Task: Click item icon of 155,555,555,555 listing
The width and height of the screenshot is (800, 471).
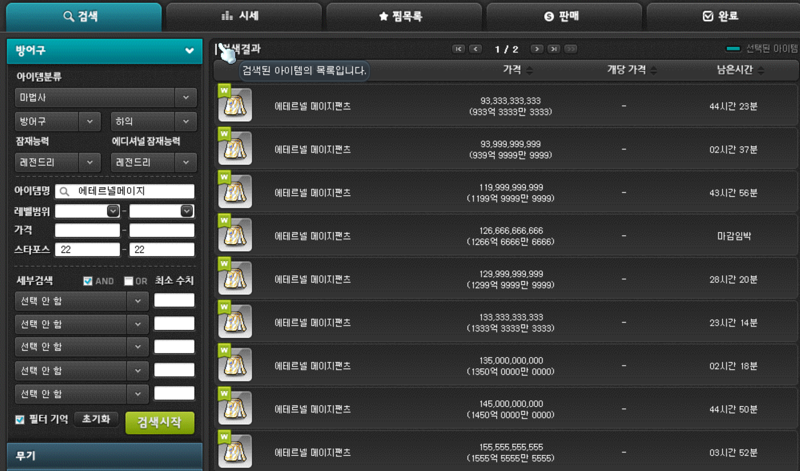Action: 235,451
